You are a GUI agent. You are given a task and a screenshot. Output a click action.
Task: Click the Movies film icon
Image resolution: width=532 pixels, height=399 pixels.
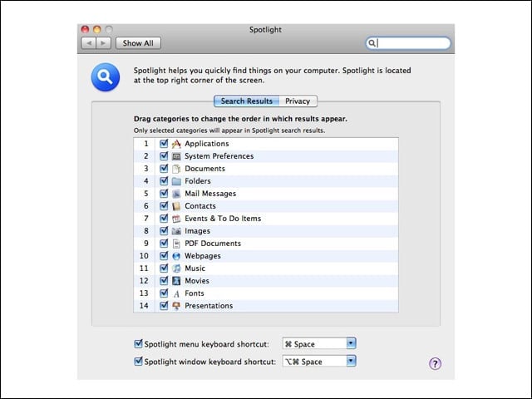pos(176,281)
